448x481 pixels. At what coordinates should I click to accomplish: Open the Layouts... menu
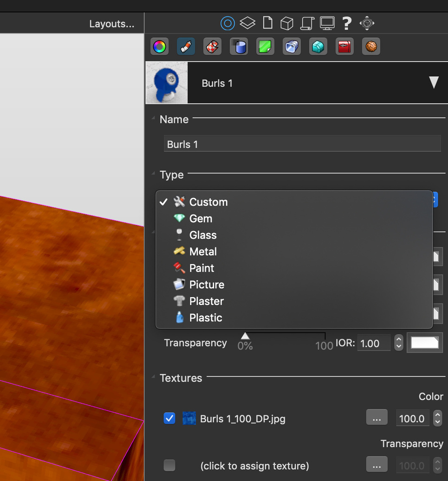[x=111, y=24]
